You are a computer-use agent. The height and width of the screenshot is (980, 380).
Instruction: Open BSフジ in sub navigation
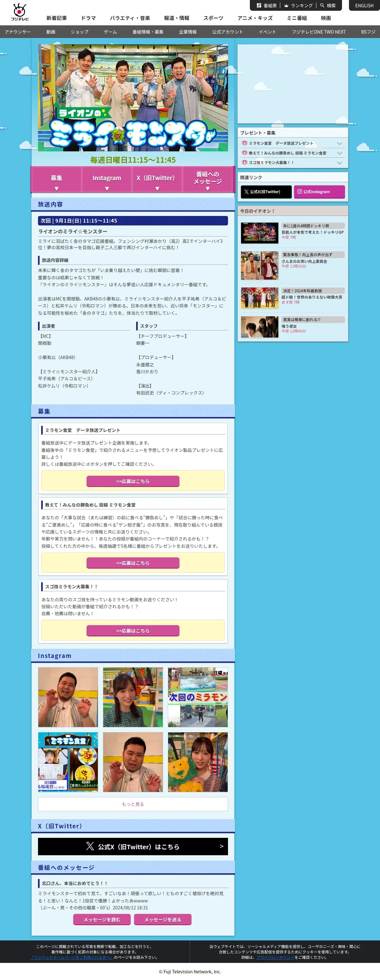[x=368, y=32]
